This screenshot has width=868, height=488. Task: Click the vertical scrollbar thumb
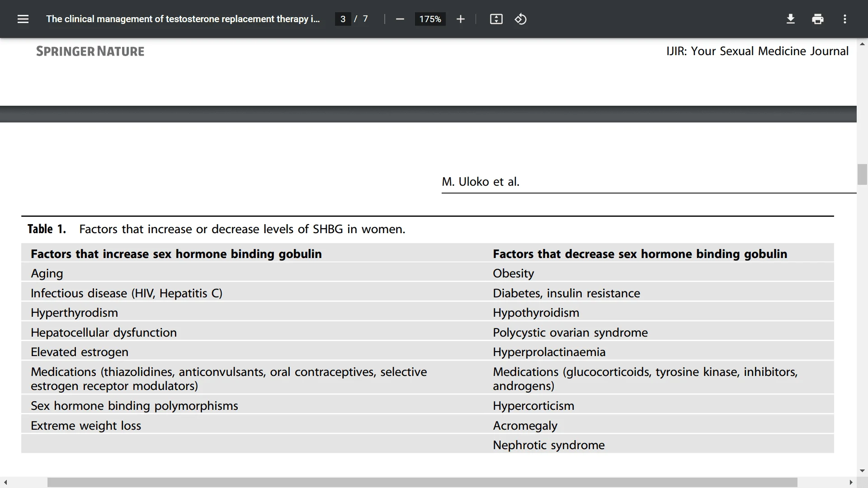[862, 174]
